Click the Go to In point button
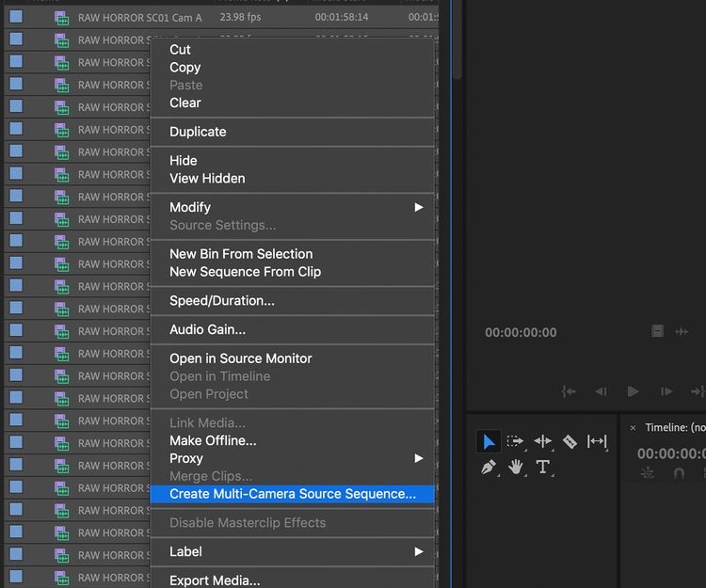706x588 pixels. 569,391
